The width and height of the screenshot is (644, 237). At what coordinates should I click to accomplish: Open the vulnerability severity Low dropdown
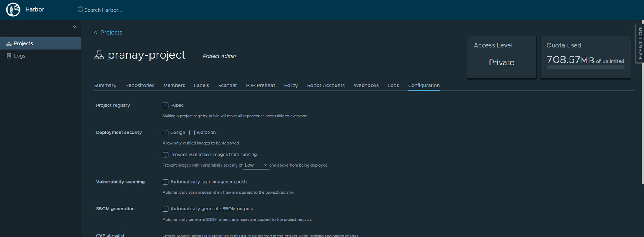(256, 165)
